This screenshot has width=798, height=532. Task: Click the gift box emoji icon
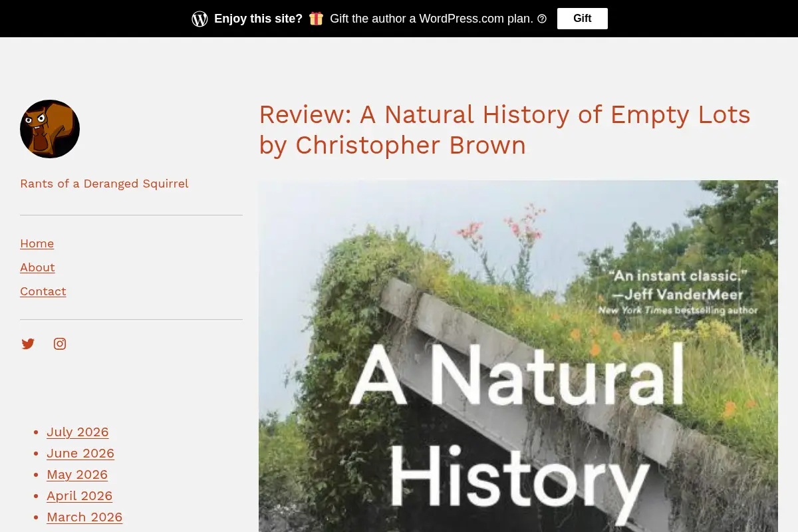pos(316,19)
